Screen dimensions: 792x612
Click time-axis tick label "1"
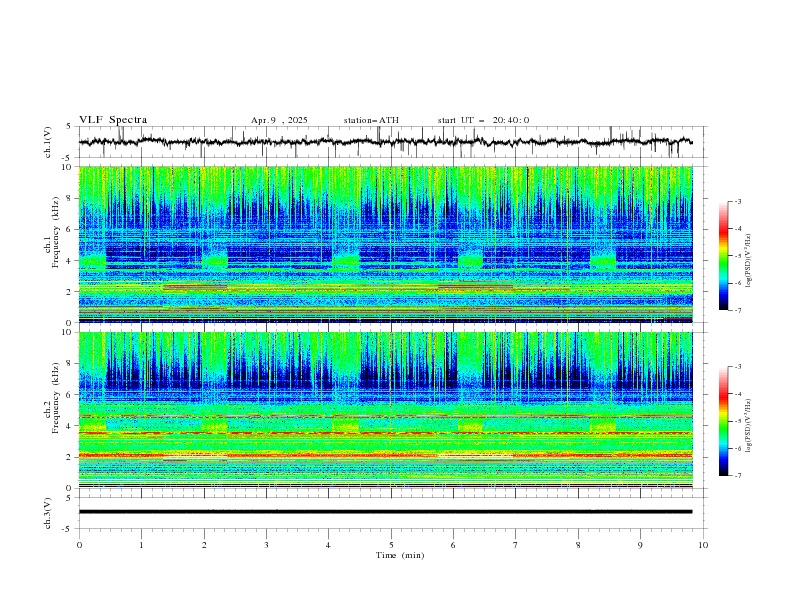click(141, 545)
